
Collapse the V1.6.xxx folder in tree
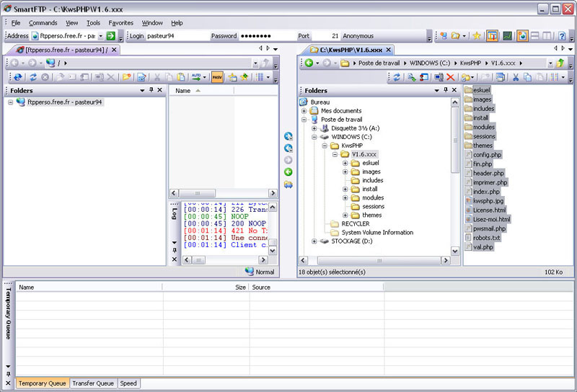coord(335,154)
